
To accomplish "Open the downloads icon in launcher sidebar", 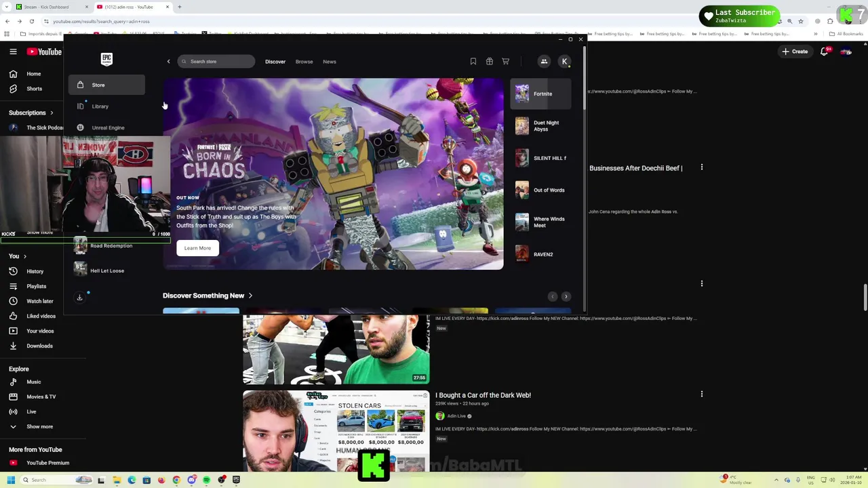I will click(x=79, y=298).
